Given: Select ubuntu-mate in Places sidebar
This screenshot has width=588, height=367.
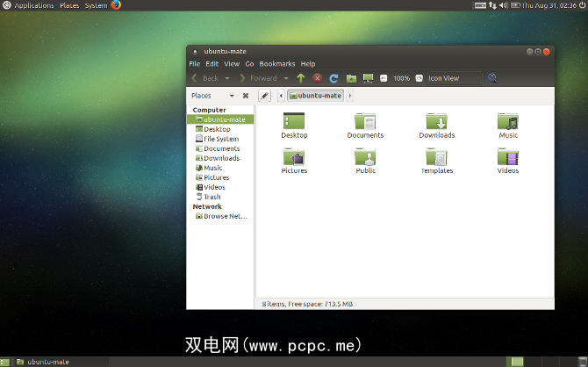Looking at the screenshot, I should click(220, 119).
